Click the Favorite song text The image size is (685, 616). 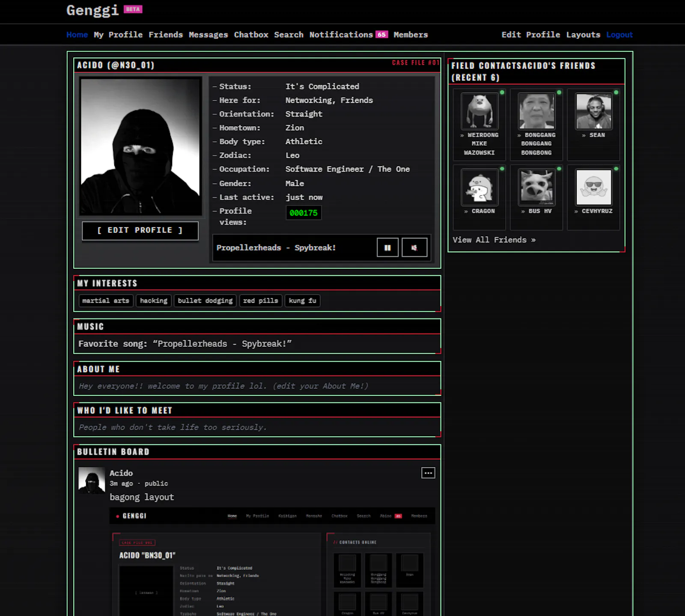pyautogui.click(x=185, y=344)
